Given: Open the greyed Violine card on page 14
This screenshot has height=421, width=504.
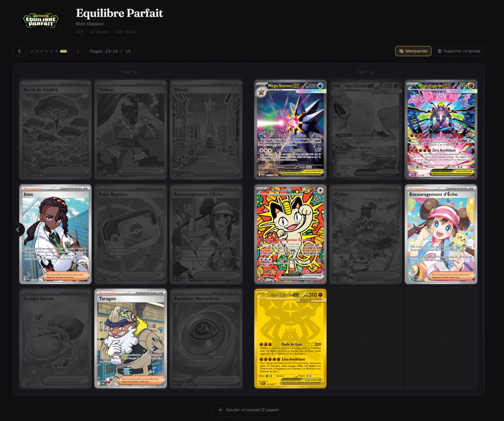Looking at the screenshot, I should pyautogui.click(x=365, y=234).
